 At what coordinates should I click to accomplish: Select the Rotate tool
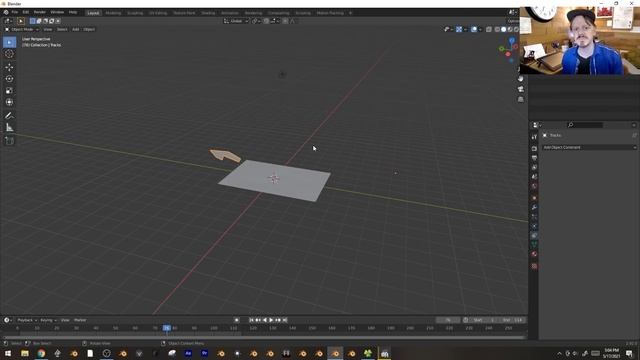9,79
